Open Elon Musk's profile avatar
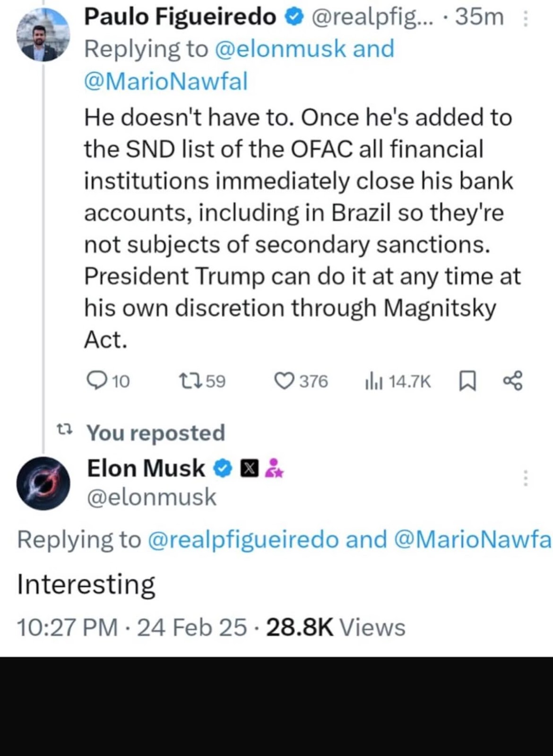The height and width of the screenshot is (756, 553). pos(43,483)
